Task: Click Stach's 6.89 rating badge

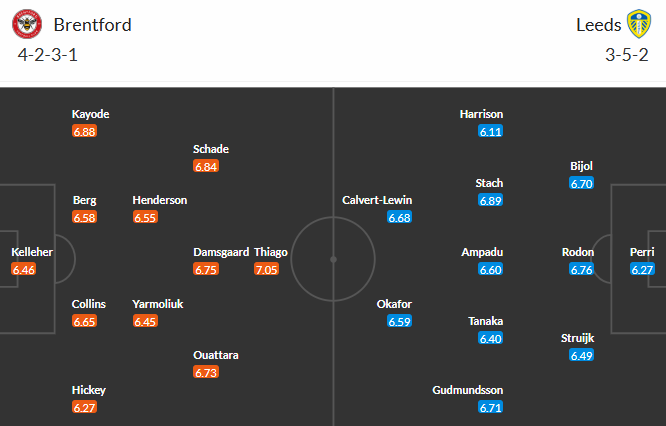Action: [490, 201]
